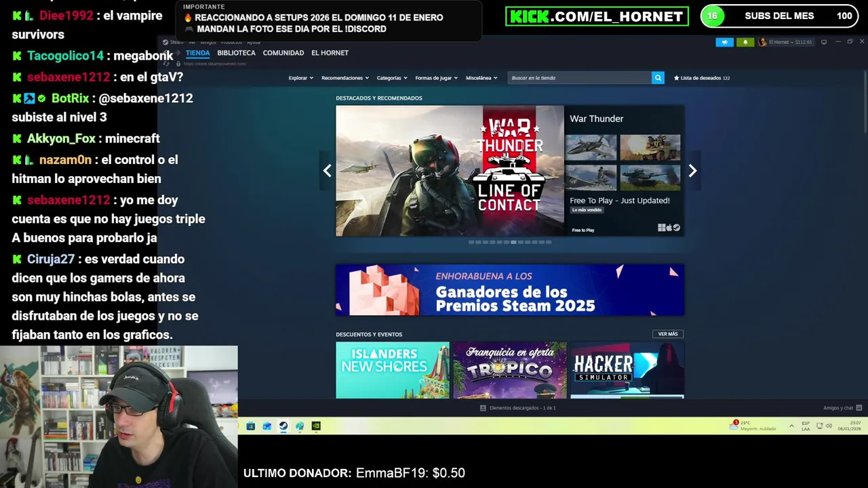Screen dimensions: 868x488
Task: Click the ESP LAA keyboard language indicator
Action: click(x=806, y=426)
